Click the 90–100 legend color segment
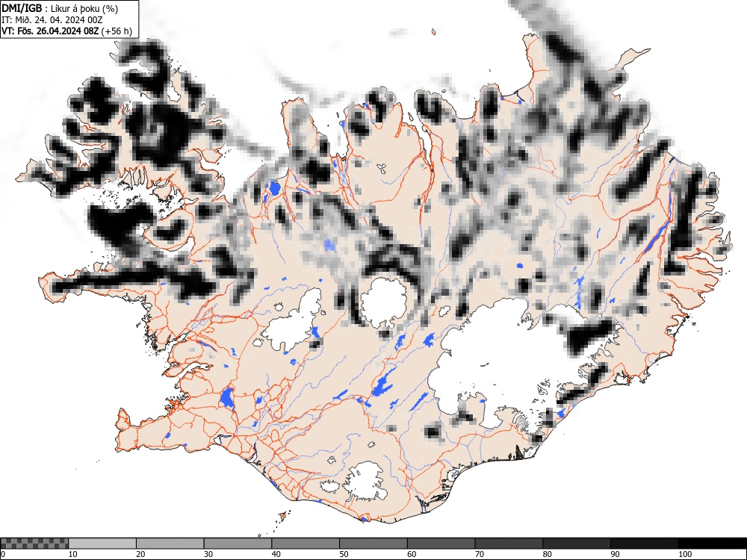 tap(644, 544)
